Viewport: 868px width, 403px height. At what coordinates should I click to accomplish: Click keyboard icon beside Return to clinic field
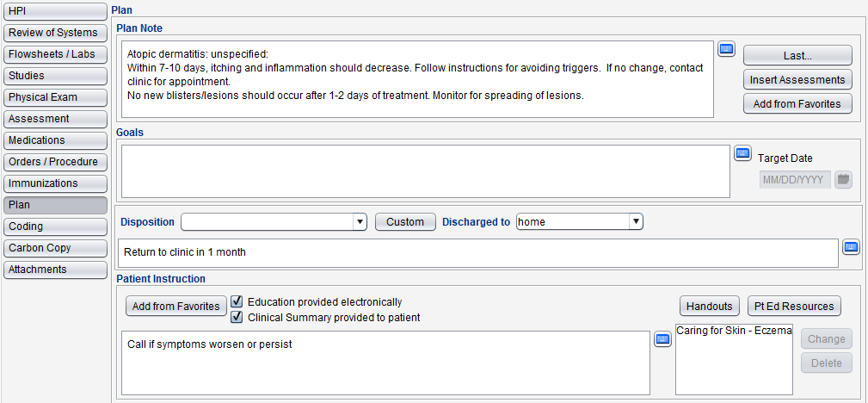[851, 247]
